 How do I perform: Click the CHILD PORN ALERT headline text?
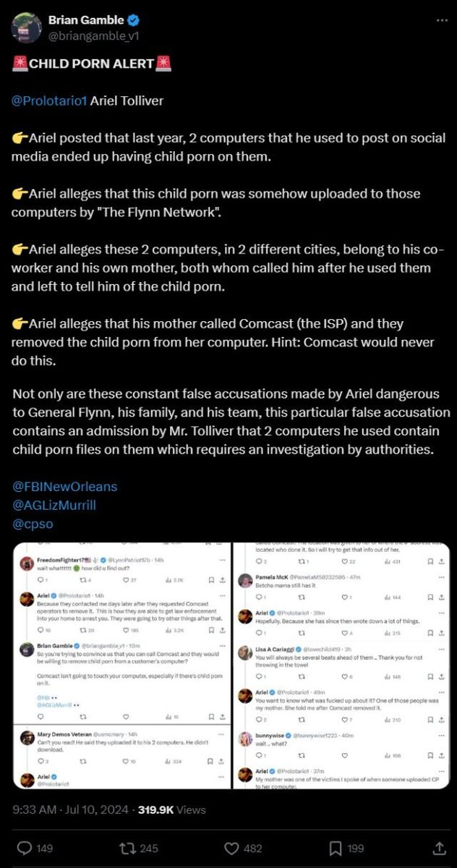(x=92, y=64)
